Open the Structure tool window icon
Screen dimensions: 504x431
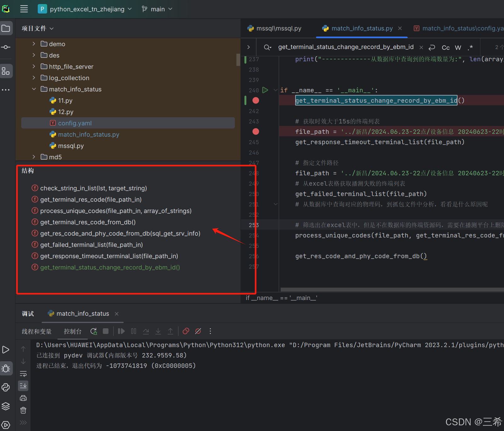6,71
